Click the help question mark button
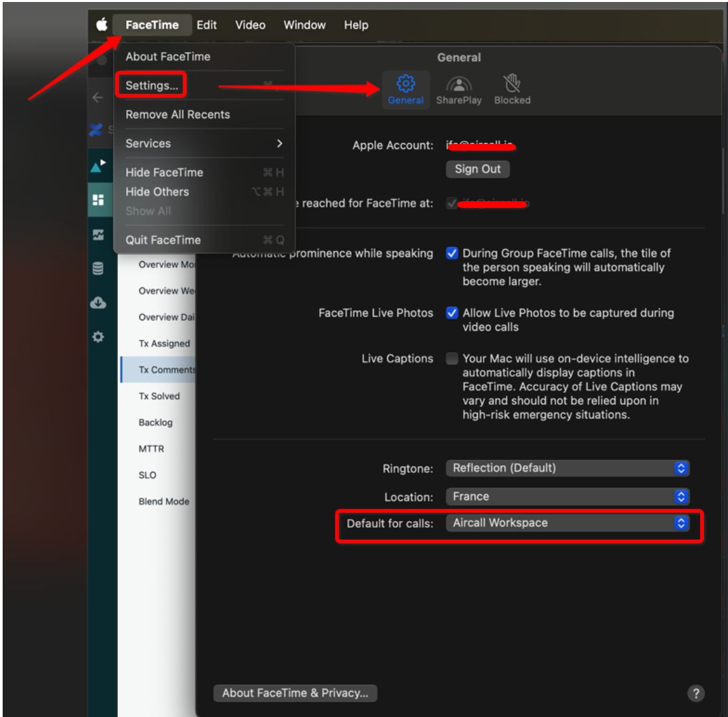This screenshot has height=717, width=728. tap(695, 693)
